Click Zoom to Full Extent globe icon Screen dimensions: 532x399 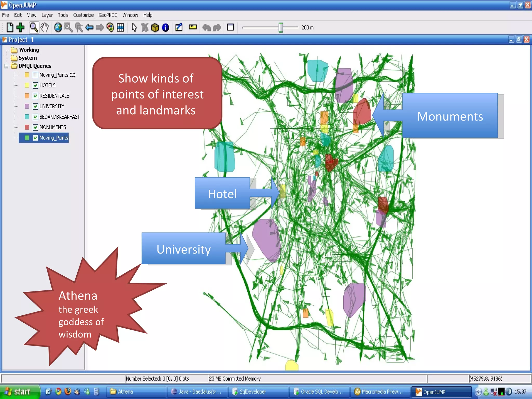[58, 27]
